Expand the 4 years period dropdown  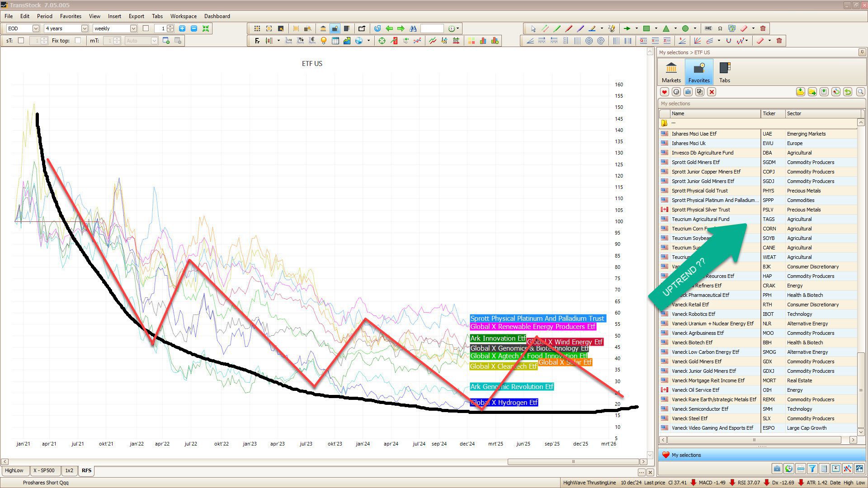coord(85,28)
